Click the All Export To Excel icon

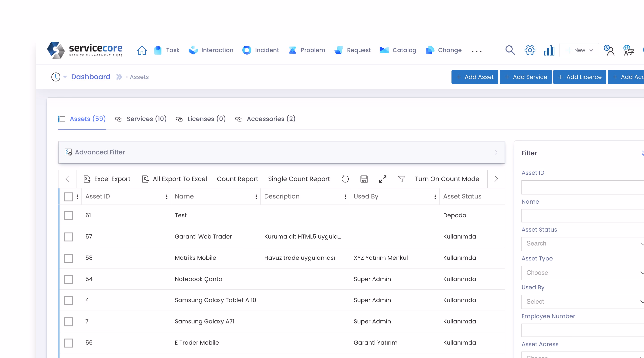[x=145, y=179]
